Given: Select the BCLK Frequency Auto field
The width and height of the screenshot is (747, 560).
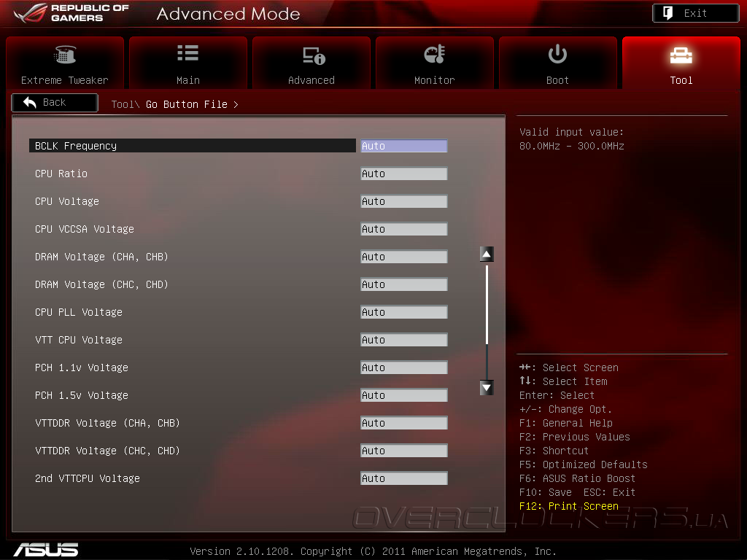Looking at the screenshot, I should point(403,146).
